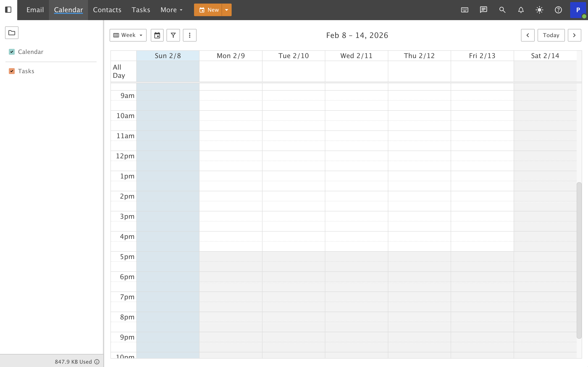The width and height of the screenshot is (588, 367).
Task: Open the chat messages panel
Action: 483,10
